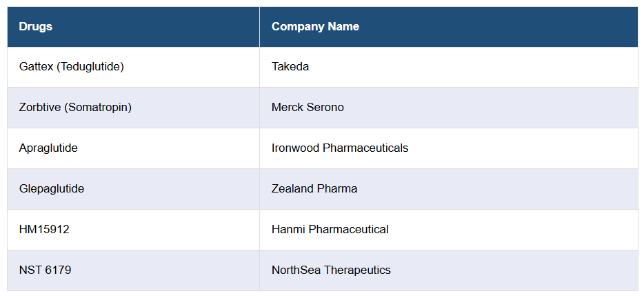644x296 pixels.
Task: Select the Zealand Pharma cell
Action: (x=314, y=189)
